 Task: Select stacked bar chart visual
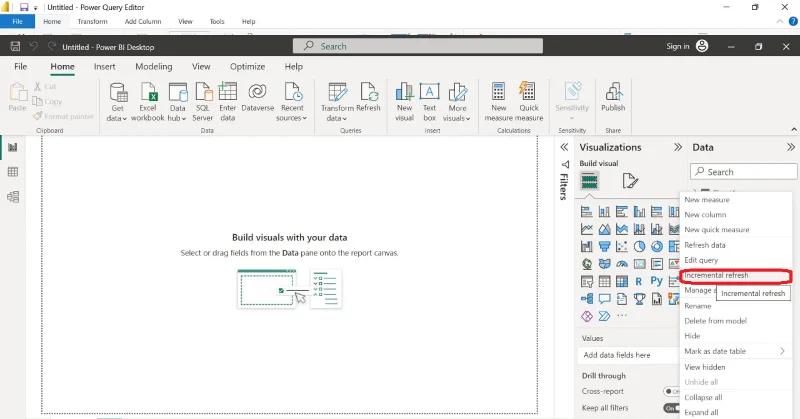coord(587,211)
